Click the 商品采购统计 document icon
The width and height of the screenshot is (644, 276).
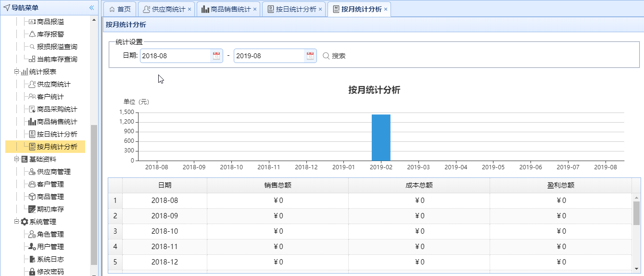pos(32,109)
